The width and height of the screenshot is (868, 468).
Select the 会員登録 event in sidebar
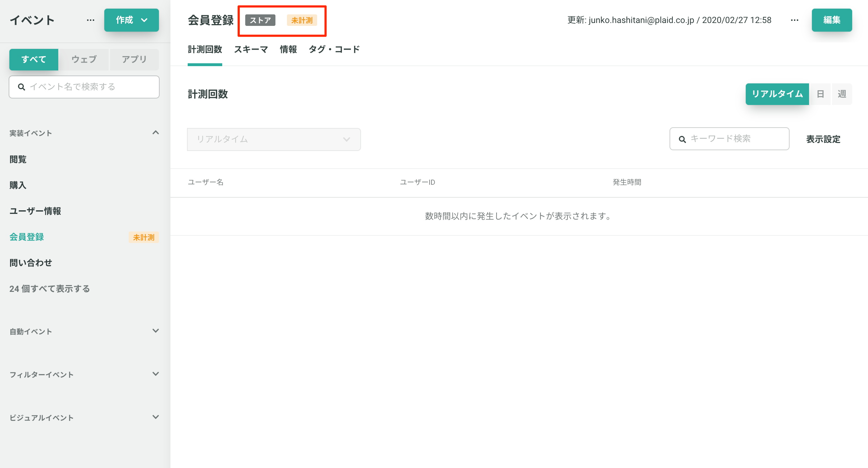27,237
